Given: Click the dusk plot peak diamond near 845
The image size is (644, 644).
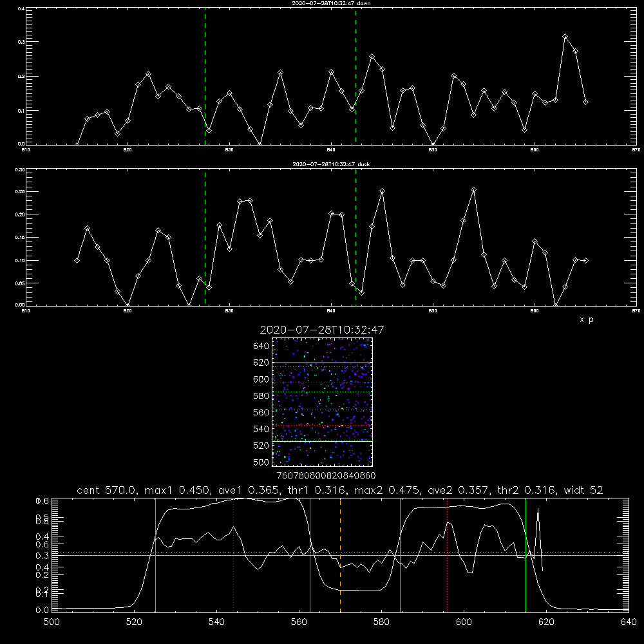Looking at the screenshot, I should (x=382, y=191).
